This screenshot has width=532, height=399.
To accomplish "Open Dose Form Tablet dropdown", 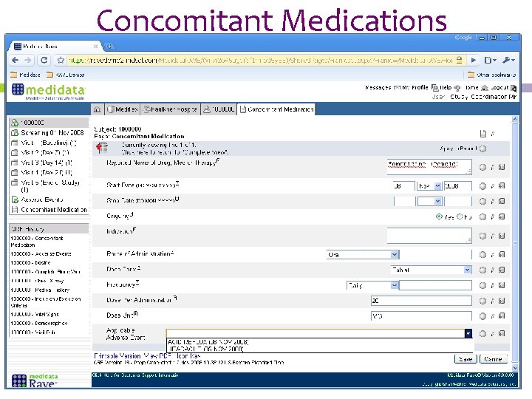I will point(432,270).
